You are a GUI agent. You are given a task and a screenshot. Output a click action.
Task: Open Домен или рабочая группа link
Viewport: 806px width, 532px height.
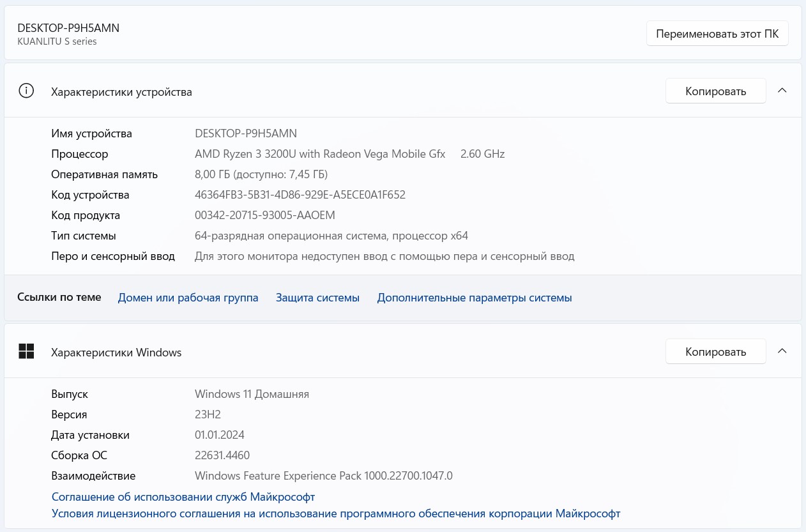point(188,298)
